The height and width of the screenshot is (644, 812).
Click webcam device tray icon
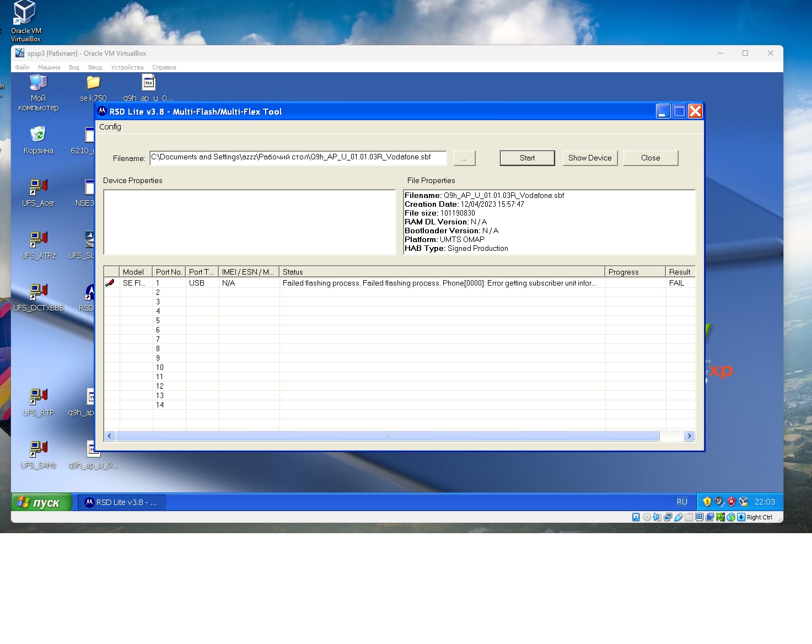[x=719, y=502]
